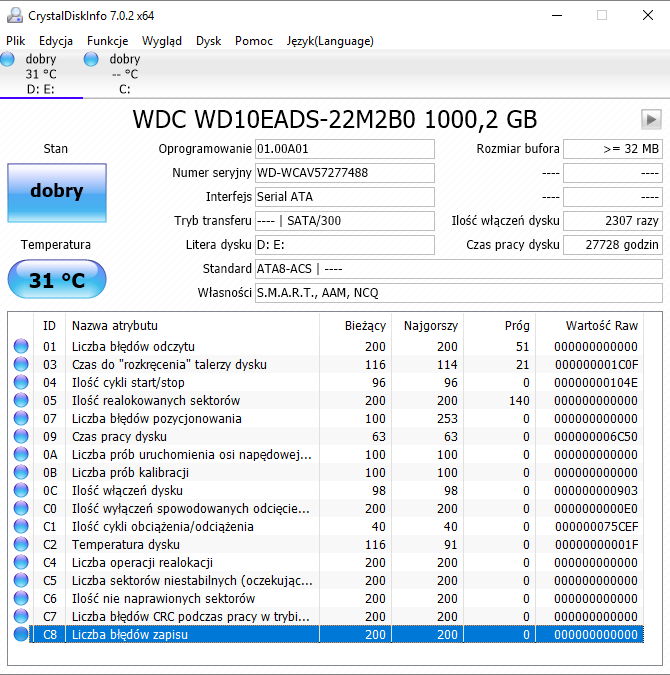Image resolution: width=670 pixels, height=675 pixels.
Task: Click the CrystalDiskInfo app icon in title bar
Action: (15, 15)
